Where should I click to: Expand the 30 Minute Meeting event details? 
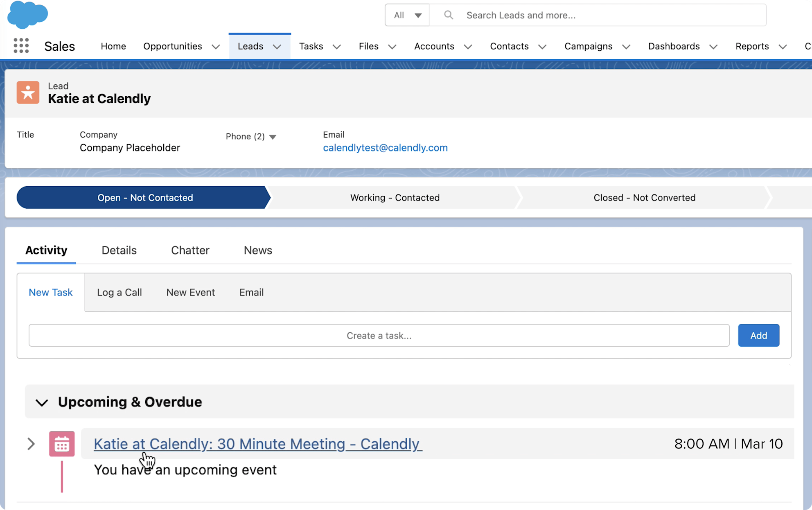coord(31,444)
